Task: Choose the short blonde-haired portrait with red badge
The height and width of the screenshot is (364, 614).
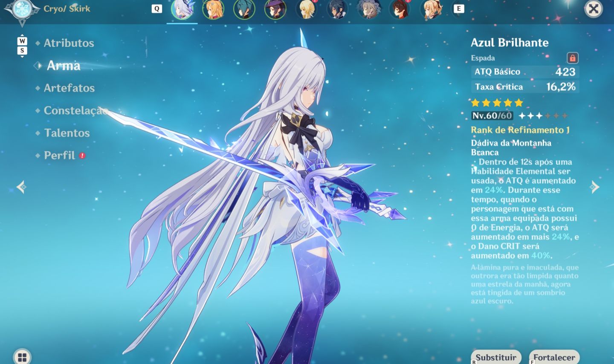Action: [x=307, y=9]
